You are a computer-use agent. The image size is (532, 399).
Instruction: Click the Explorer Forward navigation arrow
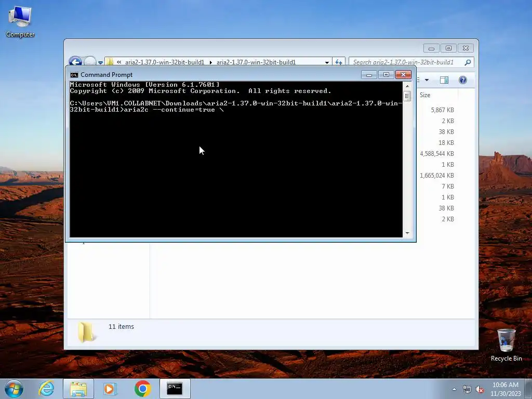coord(90,62)
